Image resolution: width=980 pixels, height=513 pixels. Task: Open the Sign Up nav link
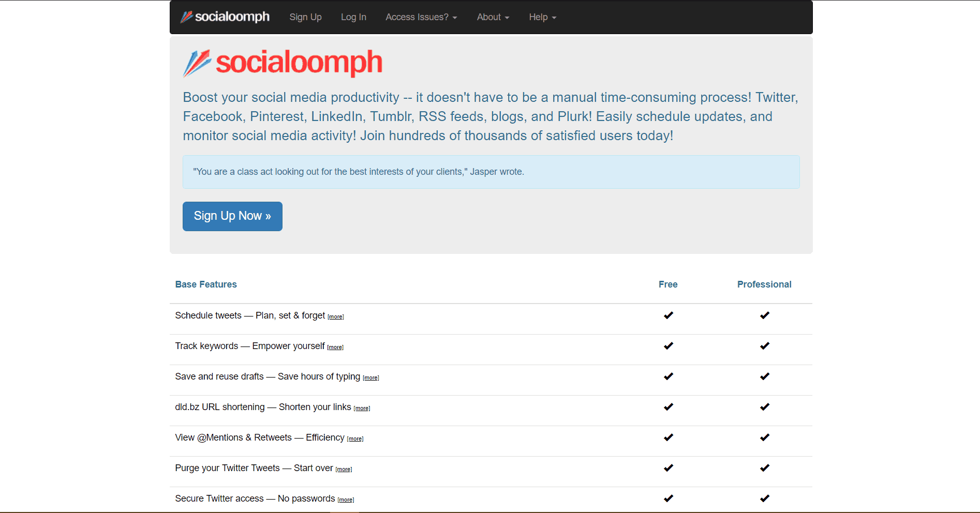(x=305, y=17)
